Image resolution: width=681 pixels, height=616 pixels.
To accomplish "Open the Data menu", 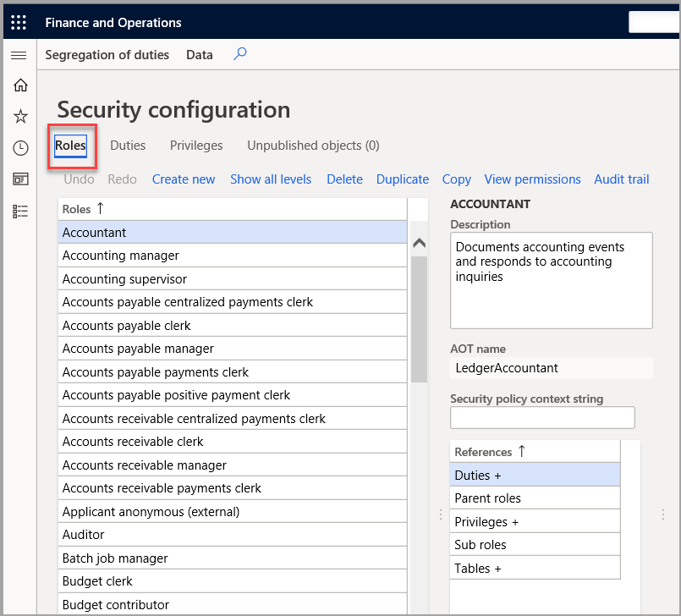I will click(199, 54).
